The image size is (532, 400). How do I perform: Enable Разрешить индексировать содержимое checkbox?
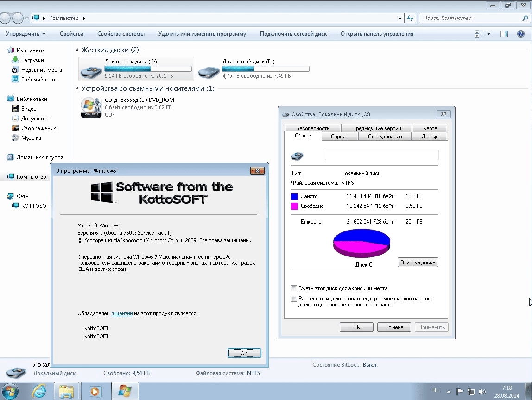click(x=294, y=299)
